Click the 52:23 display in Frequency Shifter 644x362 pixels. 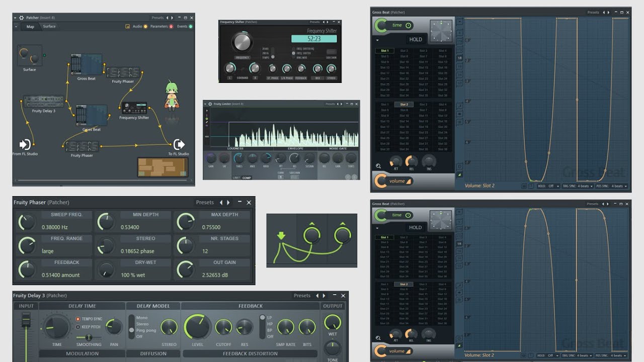(x=313, y=39)
